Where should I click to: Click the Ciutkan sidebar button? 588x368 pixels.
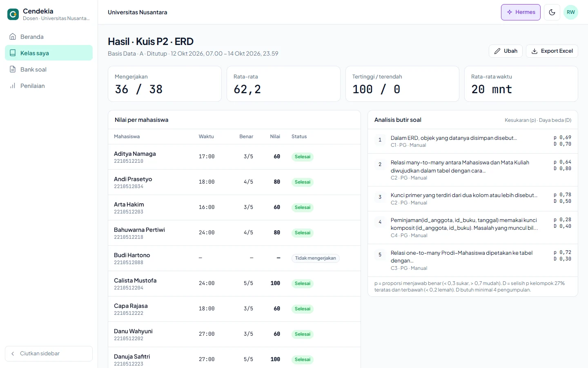(49, 354)
